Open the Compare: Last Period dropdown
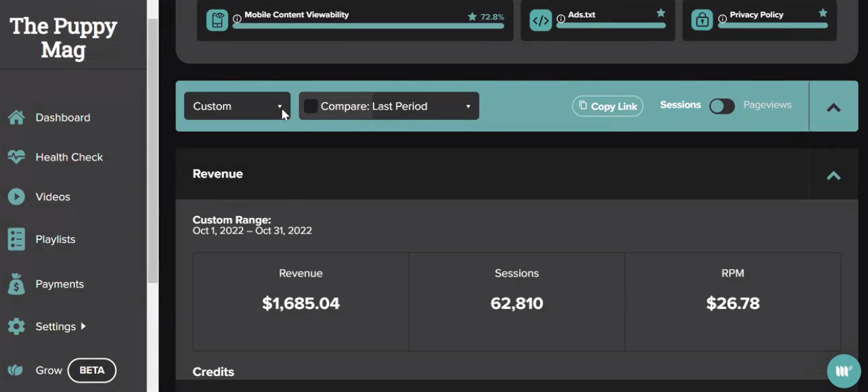Viewport: 868px width, 392px height. pyautogui.click(x=389, y=106)
